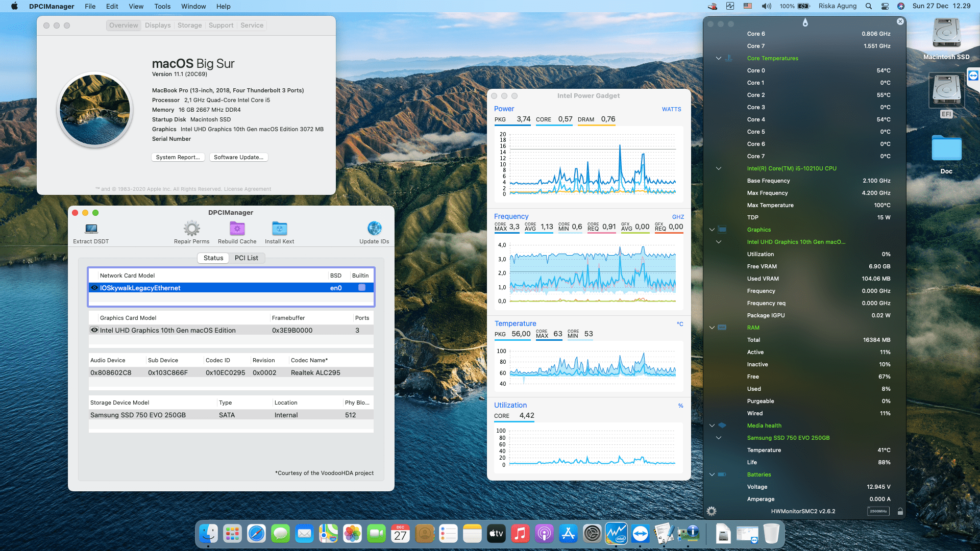
Task: Open the File menu
Action: point(90,6)
